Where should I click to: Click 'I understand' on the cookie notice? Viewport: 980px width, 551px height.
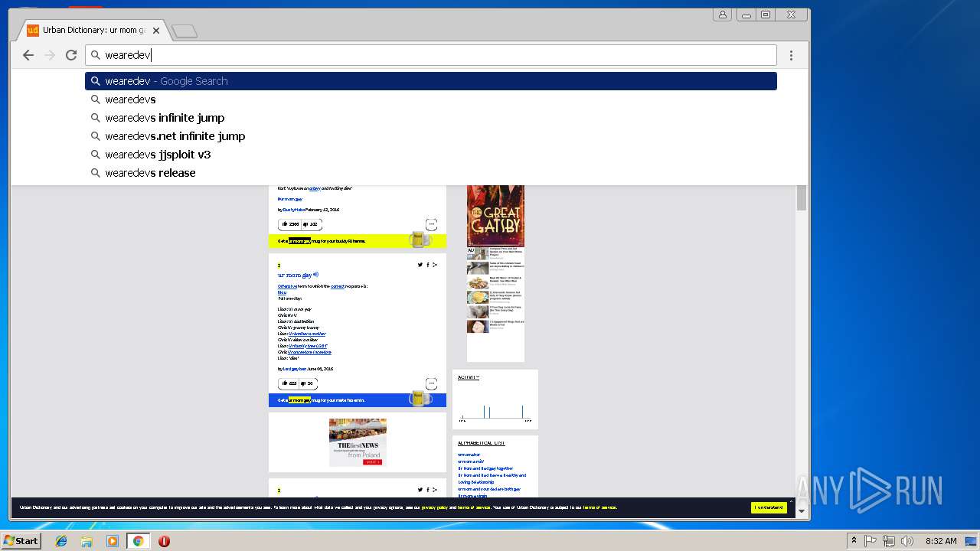[x=769, y=507]
